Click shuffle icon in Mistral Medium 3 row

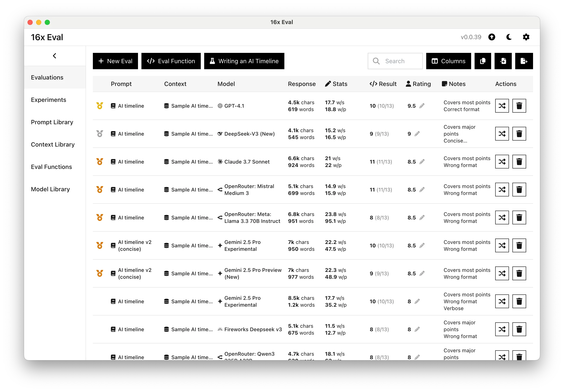tap(502, 190)
